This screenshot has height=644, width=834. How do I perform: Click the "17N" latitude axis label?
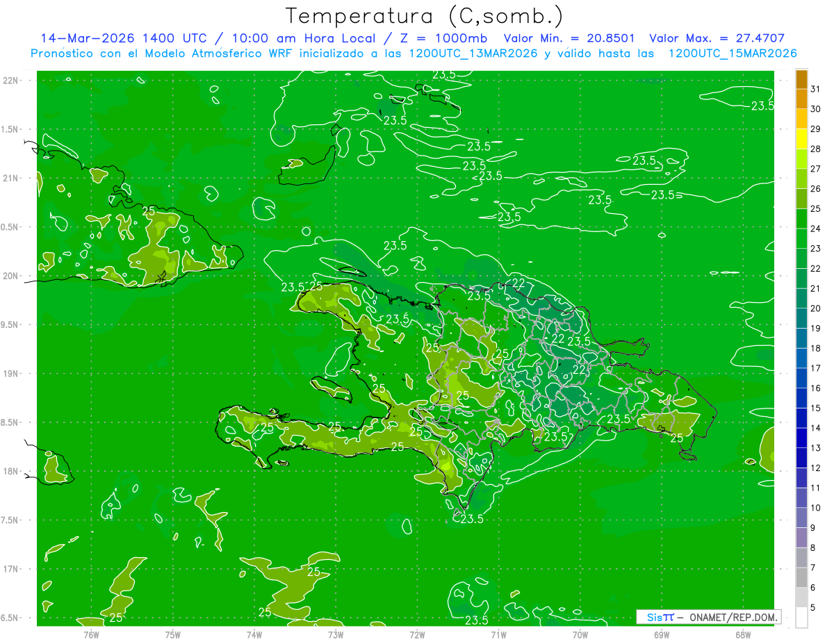pos(10,569)
